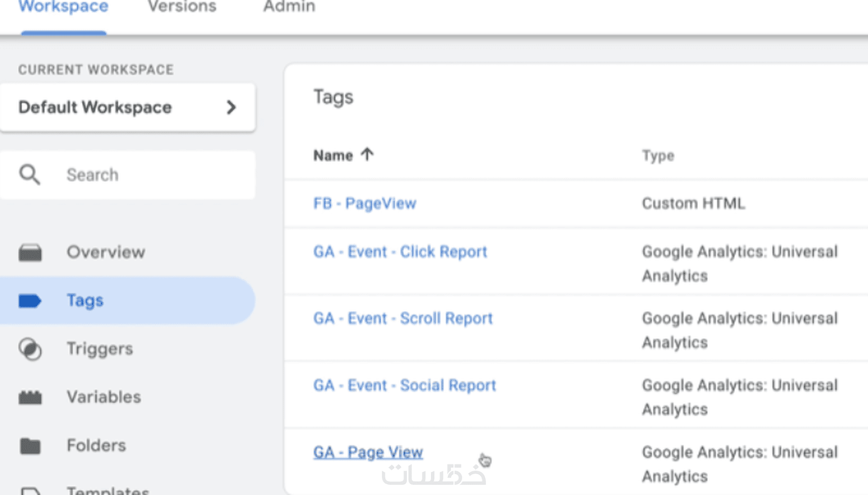This screenshot has height=495, width=868.
Task: Open the FB - PageView tag
Action: tap(365, 203)
